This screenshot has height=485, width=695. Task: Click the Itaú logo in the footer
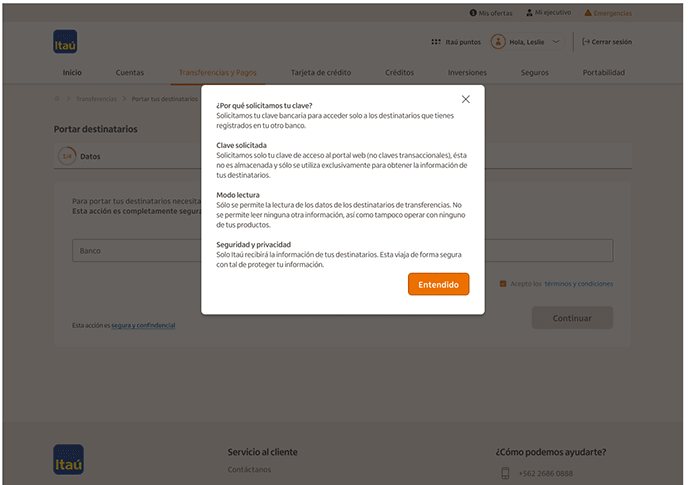69,460
